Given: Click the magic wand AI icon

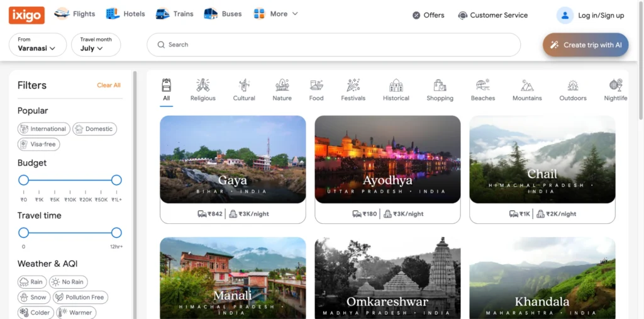Looking at the screenshot, I should pos(555,45).
